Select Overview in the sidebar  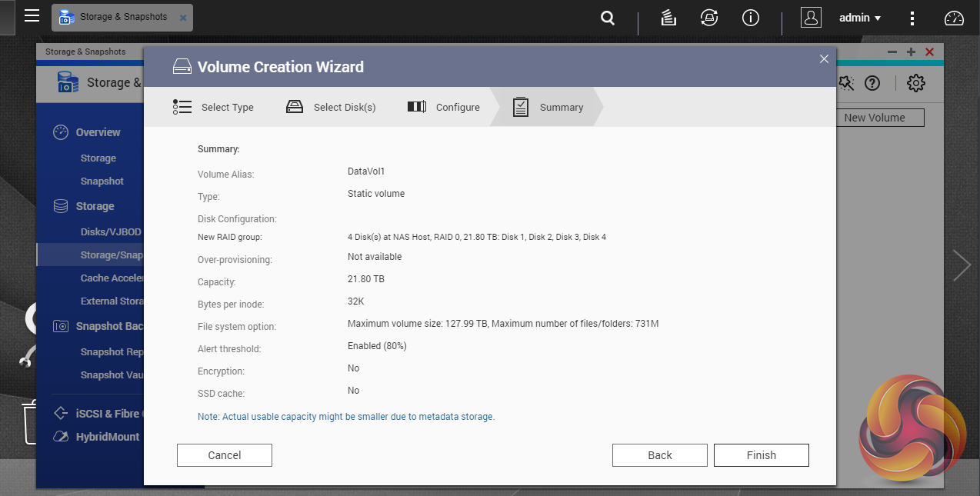(x=98, y=132)
